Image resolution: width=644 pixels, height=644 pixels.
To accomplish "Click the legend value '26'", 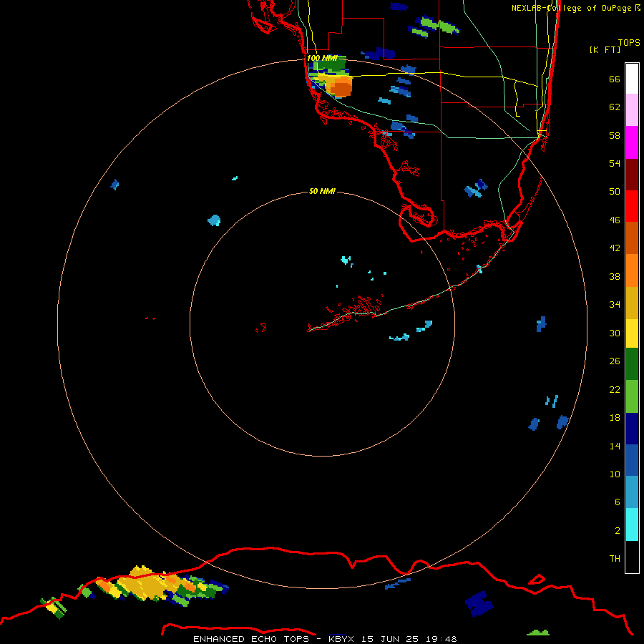I will (x=615, y=361).
